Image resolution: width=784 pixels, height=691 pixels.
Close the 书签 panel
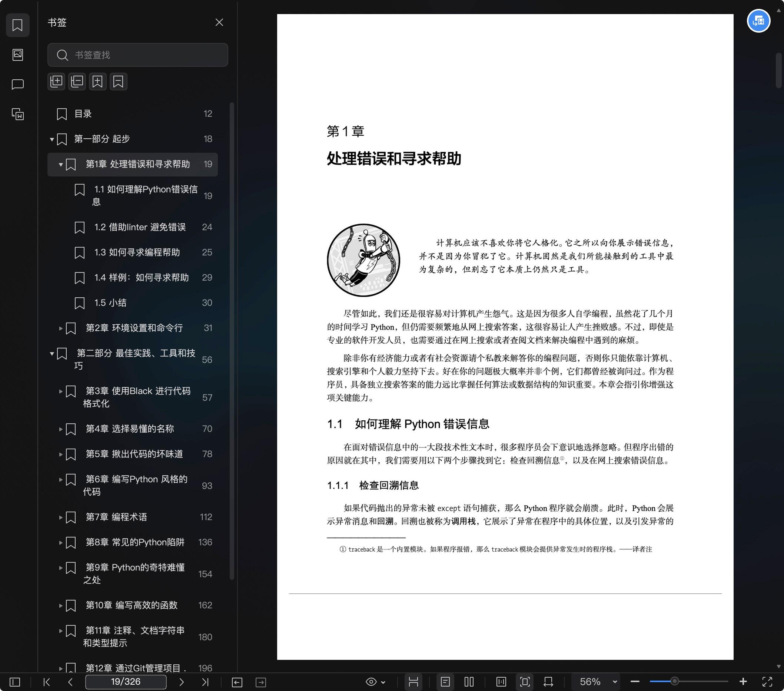point(219,22)
